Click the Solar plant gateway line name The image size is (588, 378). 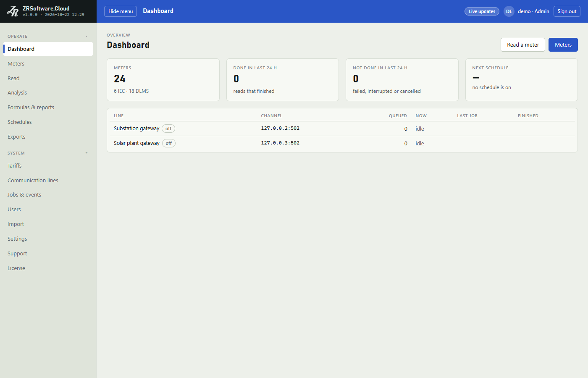tap(136, 143)
